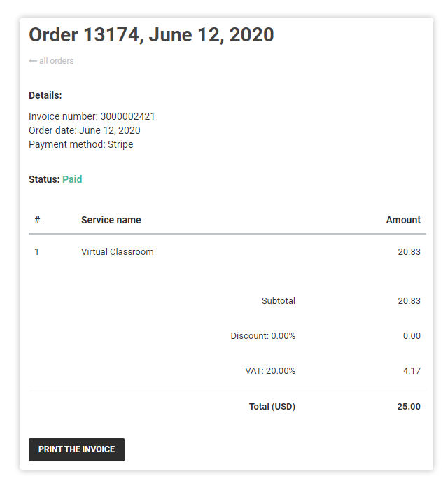This screenshot has height=488, width=448.
Task: Click the # column header
Action: point(37,220)
